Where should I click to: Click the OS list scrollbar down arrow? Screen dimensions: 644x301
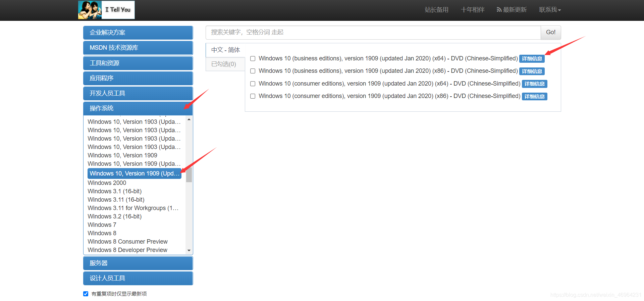tap(189, 250)
